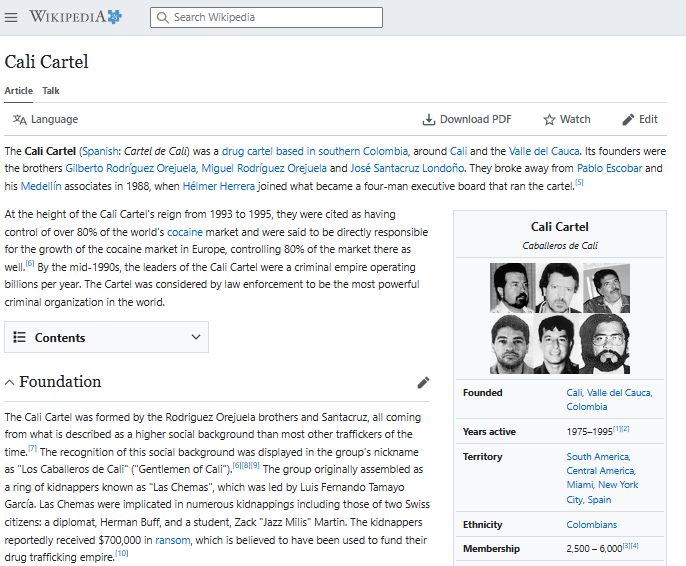Click the Watch button label
686x566 pixels.
tap(575, 119)
